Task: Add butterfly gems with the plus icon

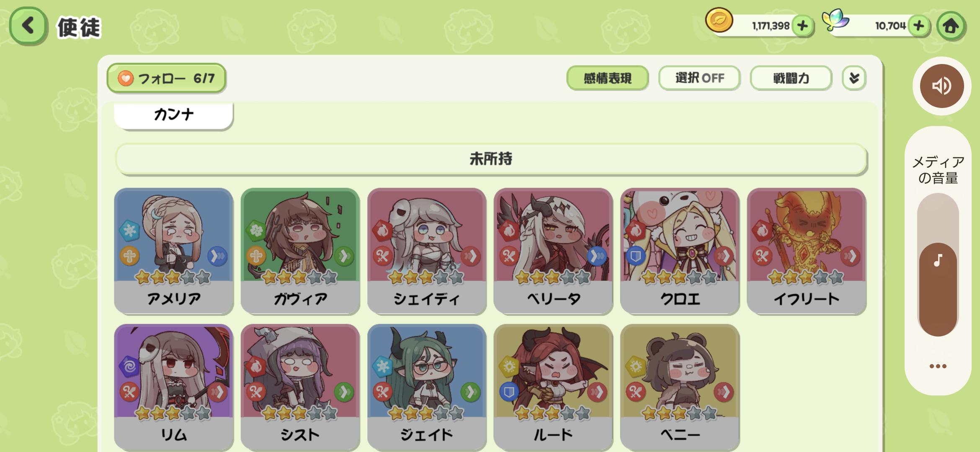Action: [x=919, y=26]
